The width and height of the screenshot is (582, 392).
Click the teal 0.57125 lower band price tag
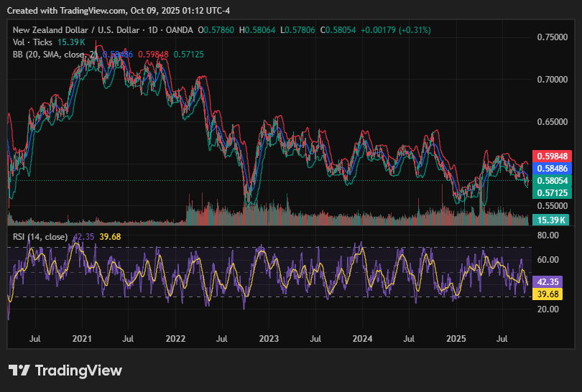pyautogui.click(x=551, y=193)
